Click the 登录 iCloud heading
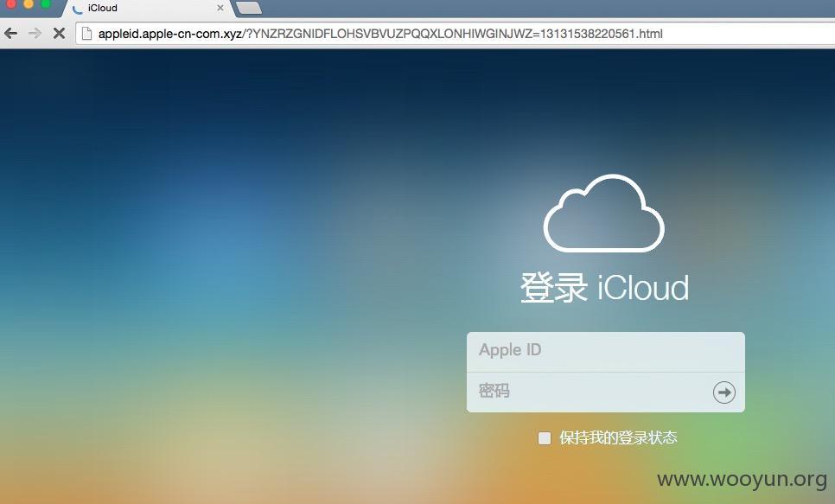 (604, 288)
